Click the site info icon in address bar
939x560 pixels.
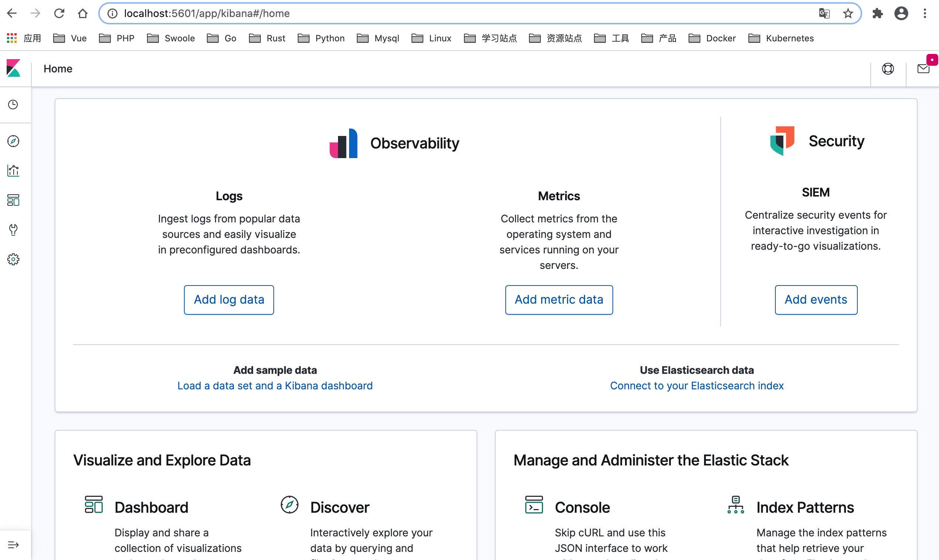click(112, 14)
